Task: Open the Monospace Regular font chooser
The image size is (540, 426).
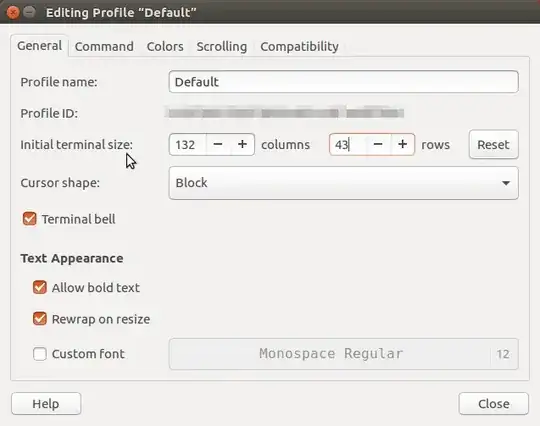Action: point(343,354)
